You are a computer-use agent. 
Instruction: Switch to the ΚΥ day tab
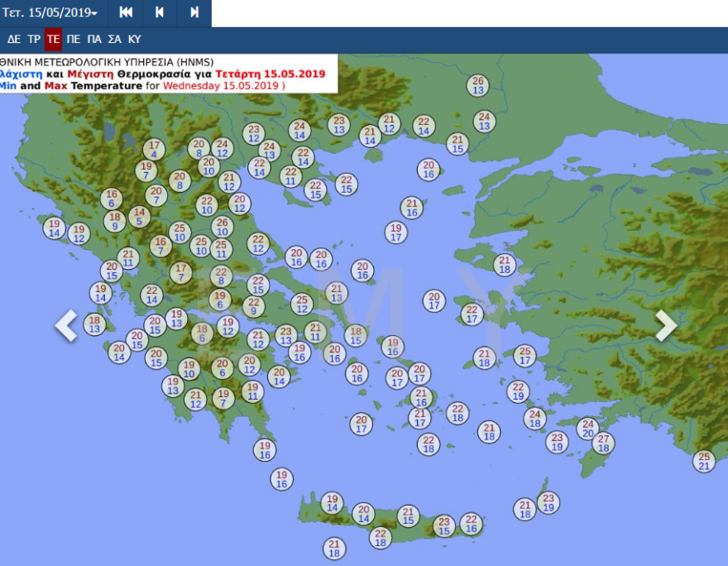coord(134,39)
